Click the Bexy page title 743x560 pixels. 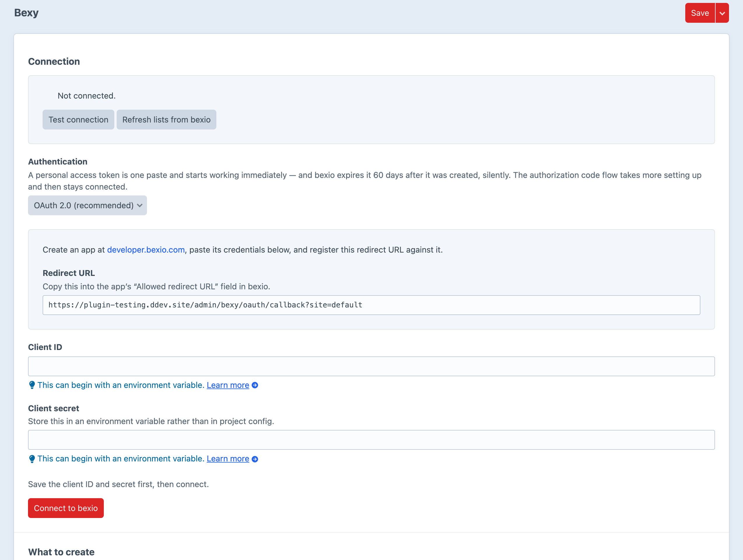26,13
